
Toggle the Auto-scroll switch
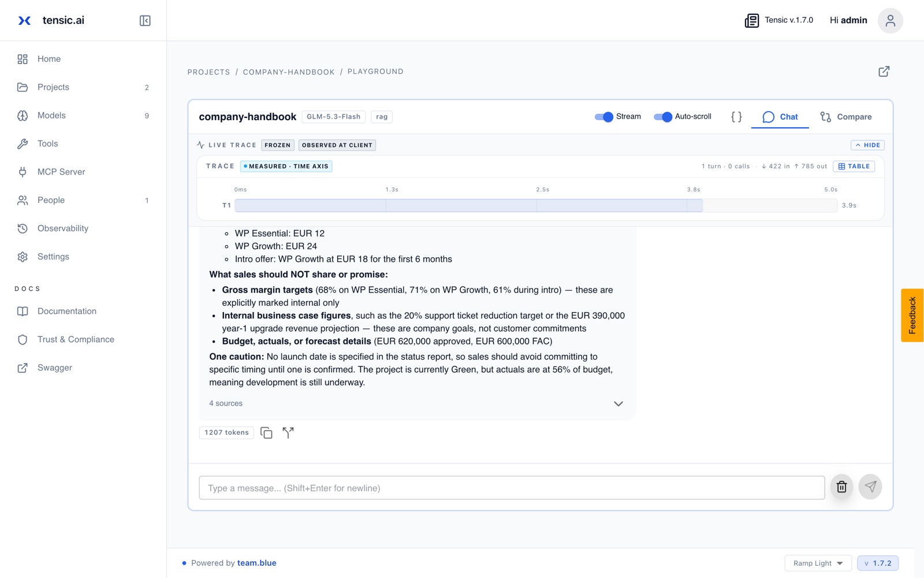pos(662,117)
